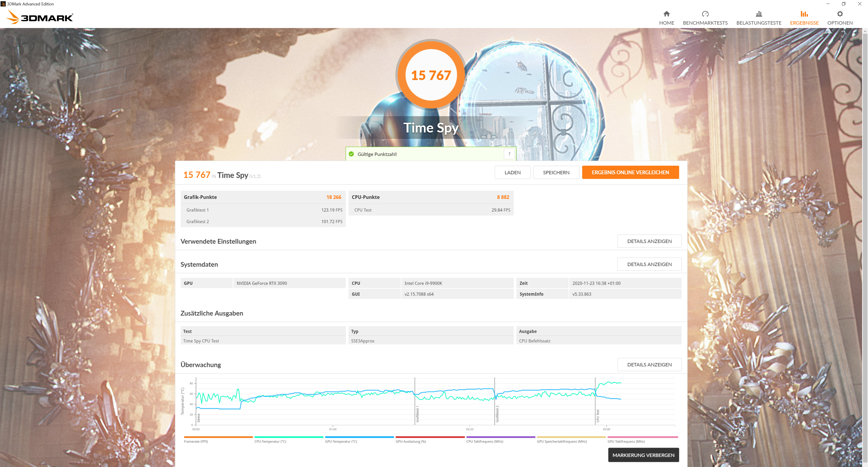Expand Überwachung details
Screen dimensions: 868x467
649,365
